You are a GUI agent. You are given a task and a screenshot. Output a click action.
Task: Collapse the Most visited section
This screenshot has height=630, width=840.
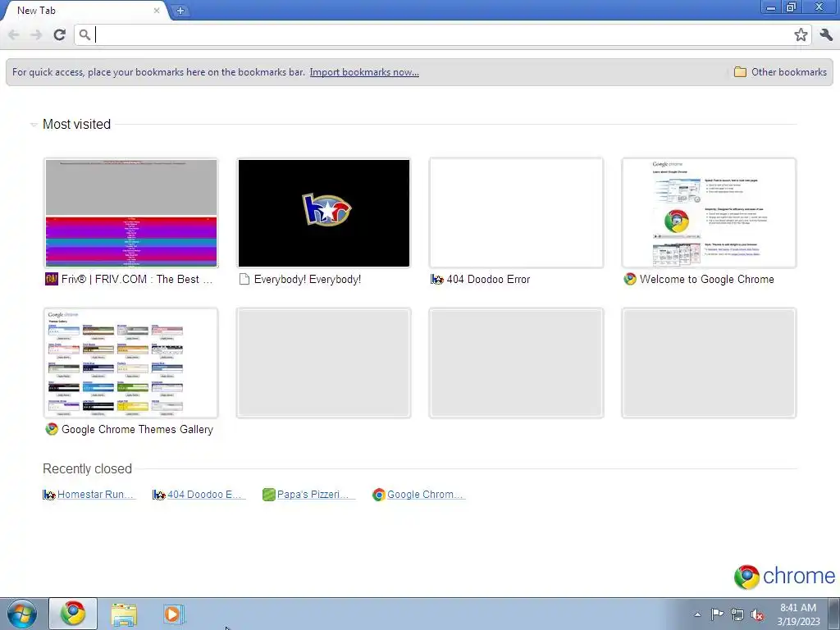(33, 125)
